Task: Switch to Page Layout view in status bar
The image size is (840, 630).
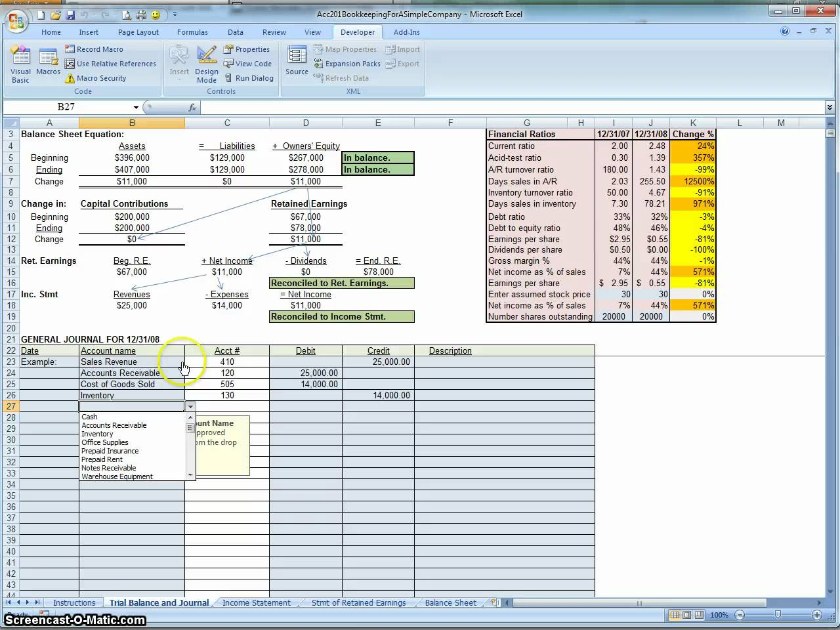Action: click(687, 615)
